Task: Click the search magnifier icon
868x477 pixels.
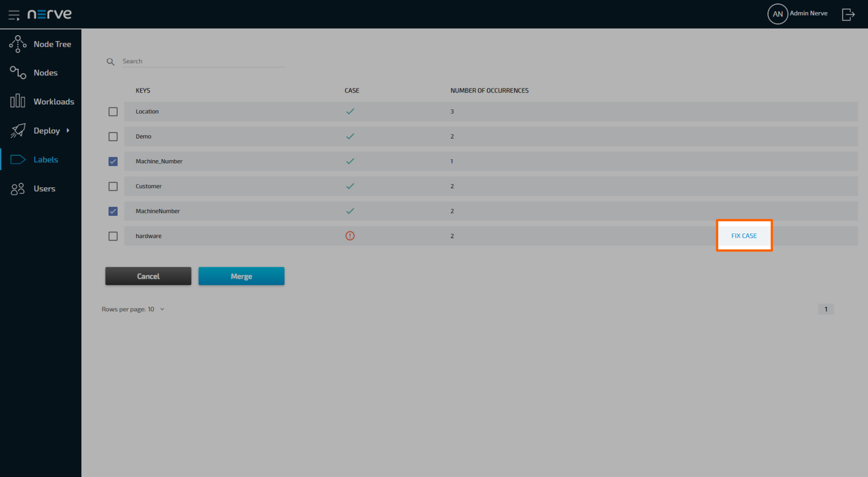Action: point(111,62)
